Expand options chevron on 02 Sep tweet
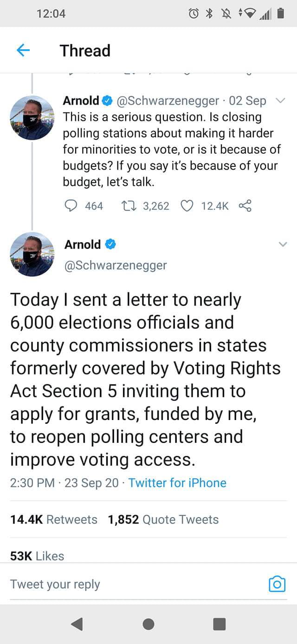This screenshot has height=644, width=297. [x=279, y=101]
